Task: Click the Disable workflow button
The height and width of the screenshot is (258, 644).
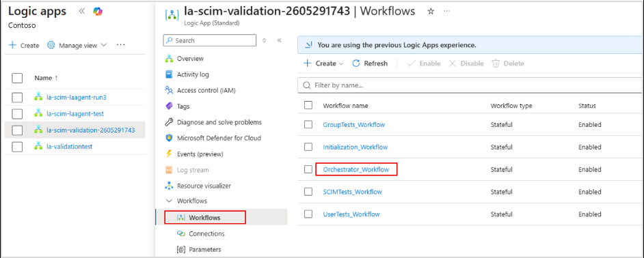Action: (x=466, y=63)
